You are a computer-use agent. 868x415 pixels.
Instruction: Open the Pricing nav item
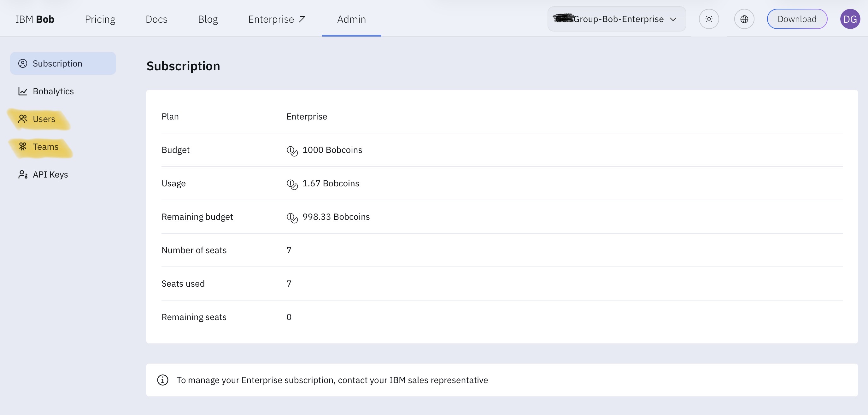coord(100,19)
